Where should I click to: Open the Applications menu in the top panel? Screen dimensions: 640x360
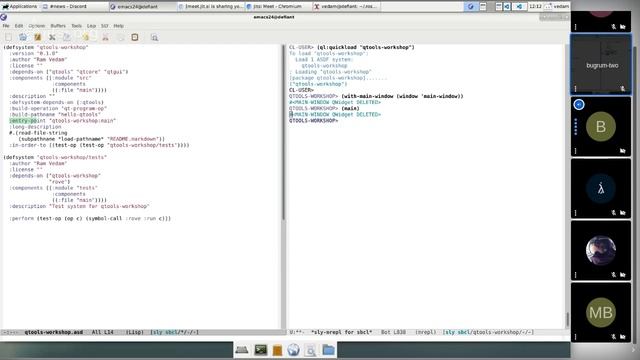[x=20, y=7]
